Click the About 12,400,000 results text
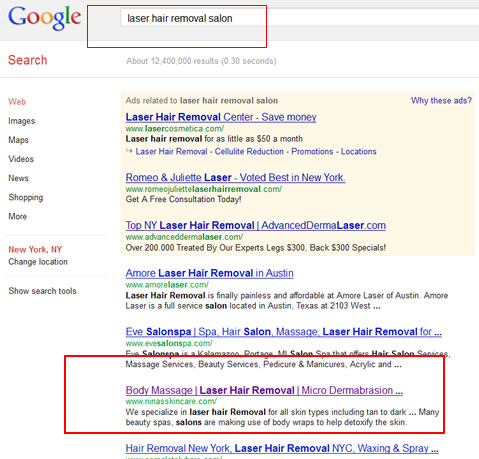 pyautogui.click(x=201, y=61)
